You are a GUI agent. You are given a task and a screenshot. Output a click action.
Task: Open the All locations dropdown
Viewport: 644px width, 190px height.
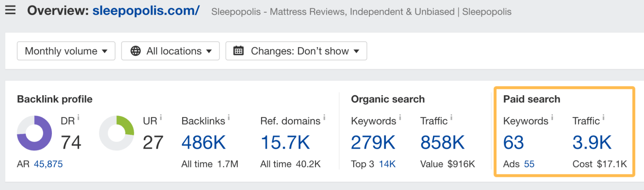pyautogui.click(x=170, y=51)
